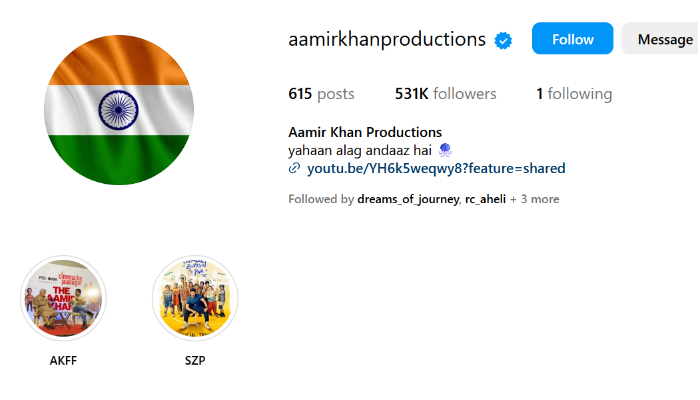Open the youtu.be YouTube link
The image size is (700, 400).
coord(436,168)
